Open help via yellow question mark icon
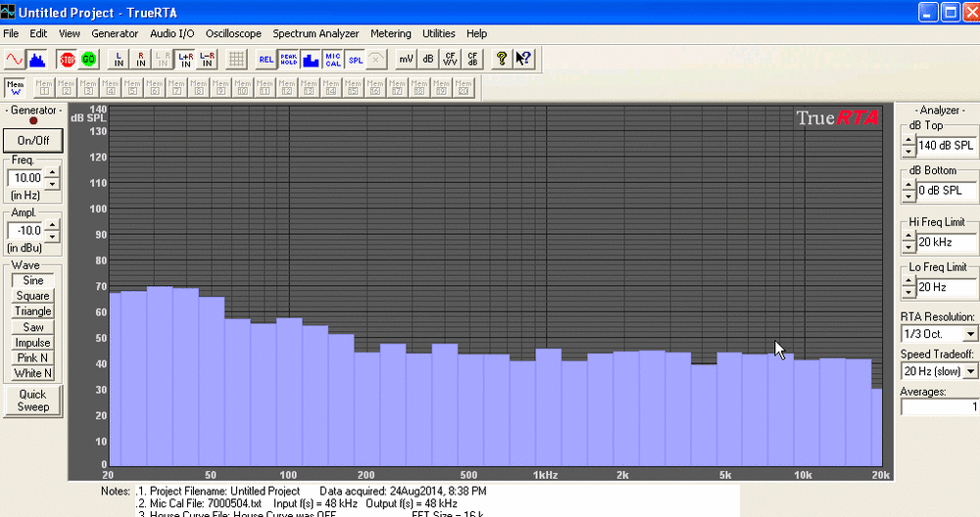 501,60
